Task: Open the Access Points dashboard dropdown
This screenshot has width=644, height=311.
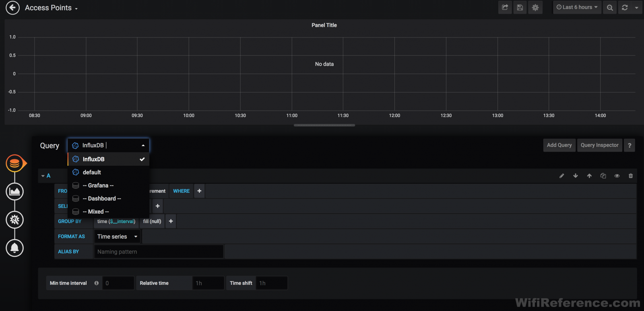Action: click(x=51, y=8)
